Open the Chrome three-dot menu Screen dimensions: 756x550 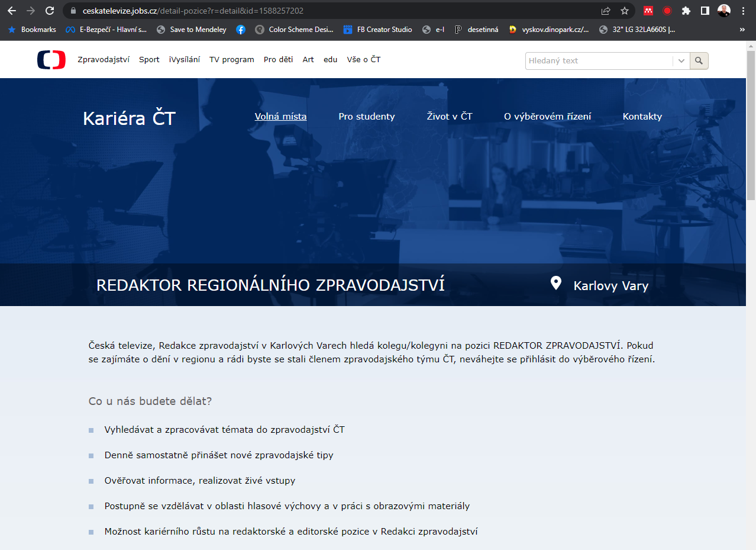(743, 11)
